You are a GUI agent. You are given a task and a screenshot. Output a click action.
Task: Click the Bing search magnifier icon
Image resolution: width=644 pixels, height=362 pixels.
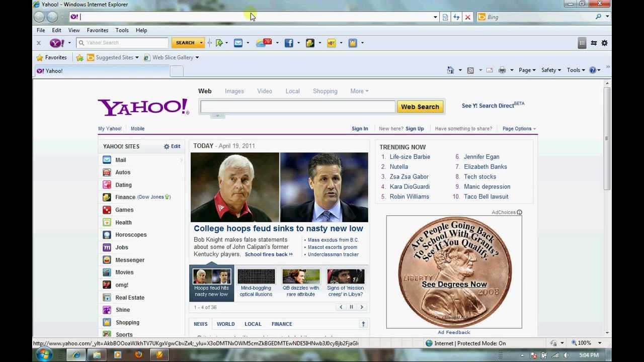click(598, 17)
